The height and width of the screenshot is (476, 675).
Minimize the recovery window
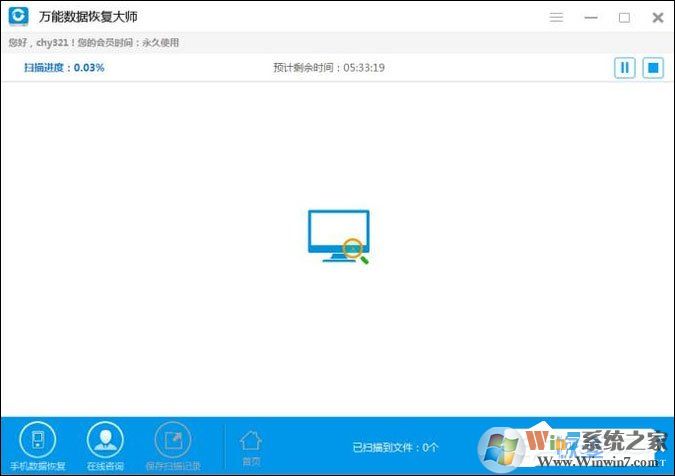click(591, 17)
